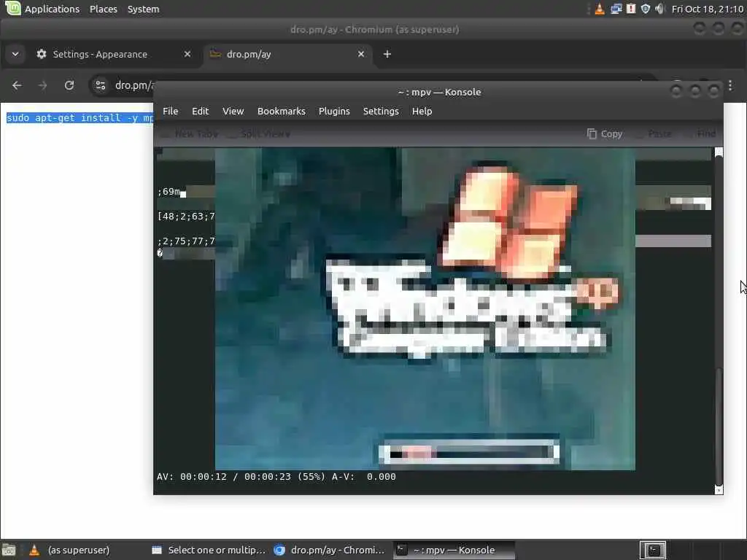Click the scrollbar up arrow in Konsole
Viewport: 747px width, 560px height.
tap(719, 152)
